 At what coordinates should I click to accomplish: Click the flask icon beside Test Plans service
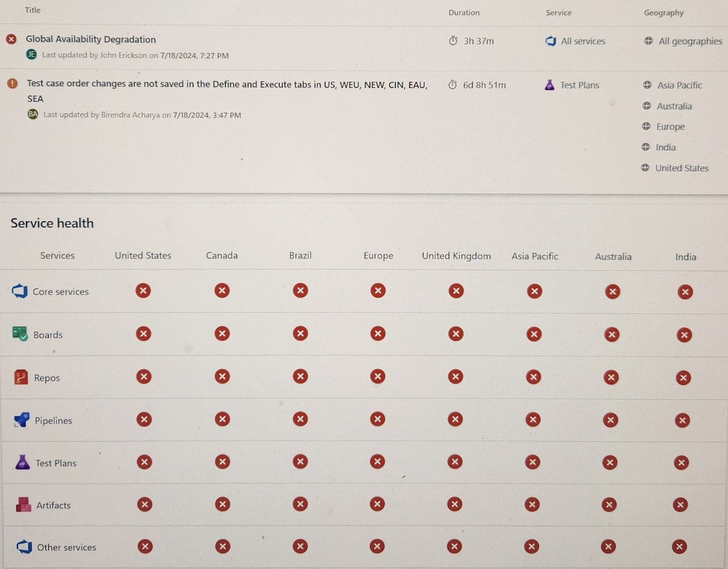point(550,85)
